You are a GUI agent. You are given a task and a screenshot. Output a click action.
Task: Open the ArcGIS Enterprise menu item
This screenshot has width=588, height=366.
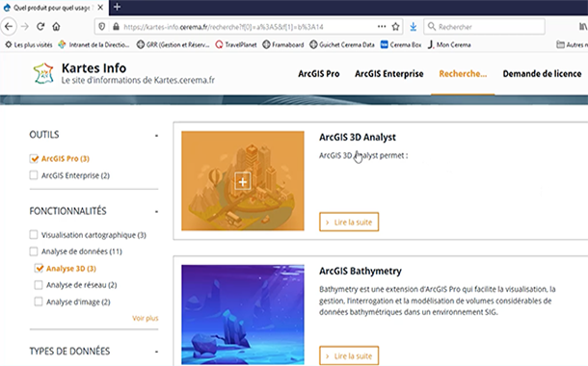pyautogui.click(x=388, y=74)
